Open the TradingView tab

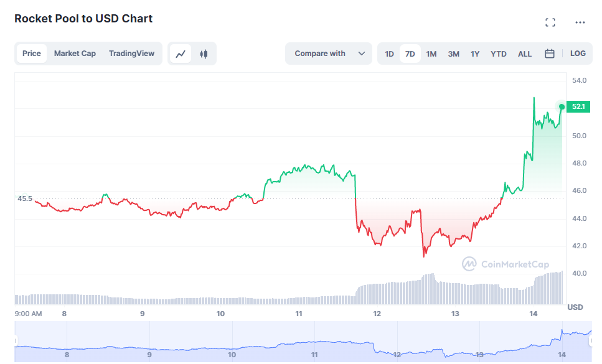(x=131, y=54)
